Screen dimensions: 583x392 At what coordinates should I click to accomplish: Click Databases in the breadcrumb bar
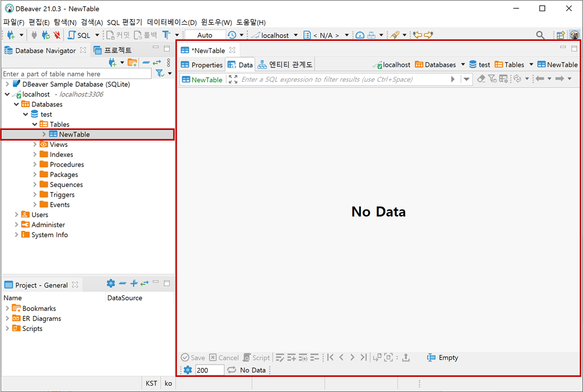coord(440,64)
